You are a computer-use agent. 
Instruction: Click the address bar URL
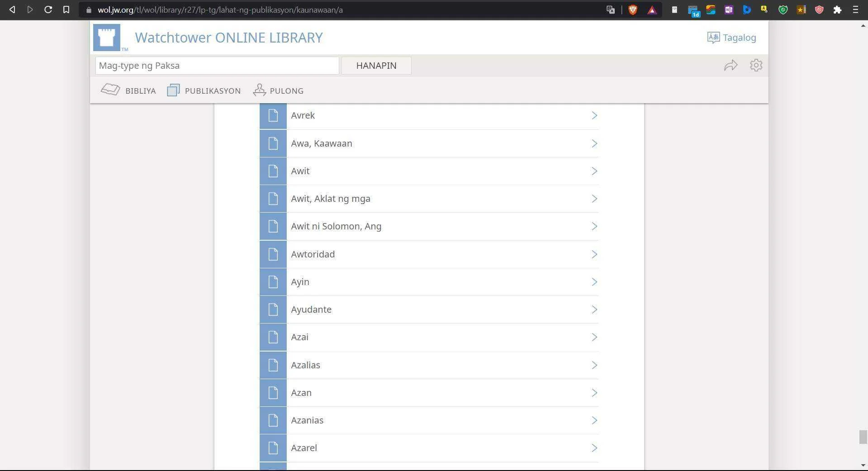220,10
